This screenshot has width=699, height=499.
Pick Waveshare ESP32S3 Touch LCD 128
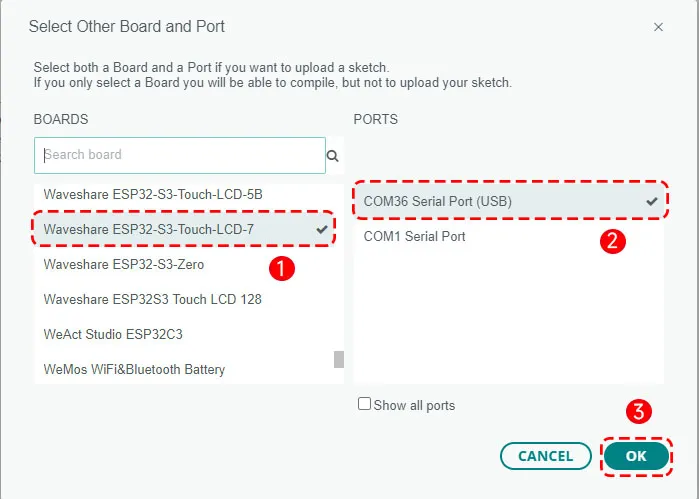152,299
